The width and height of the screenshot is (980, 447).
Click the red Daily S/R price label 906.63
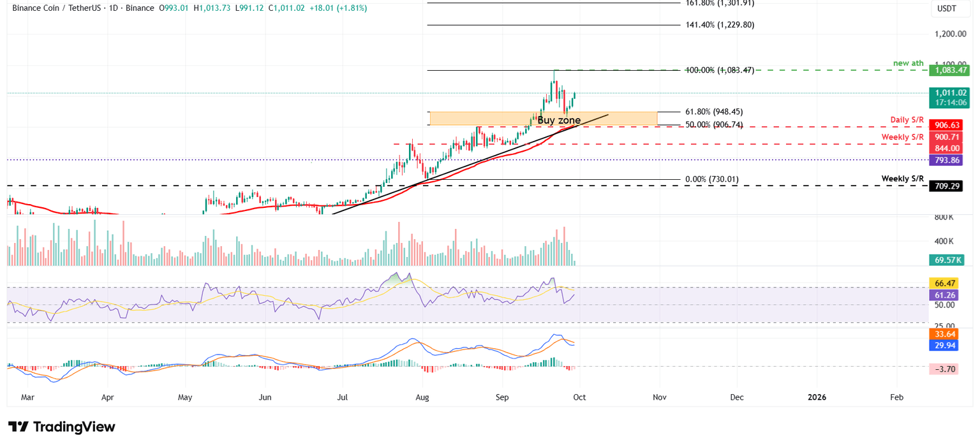tap(946, 125)
